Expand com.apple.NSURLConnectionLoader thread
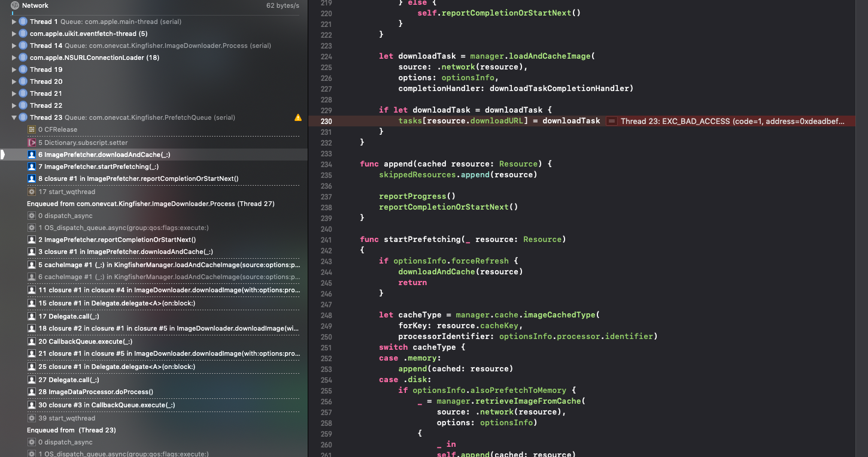 [x=13, y=57]
